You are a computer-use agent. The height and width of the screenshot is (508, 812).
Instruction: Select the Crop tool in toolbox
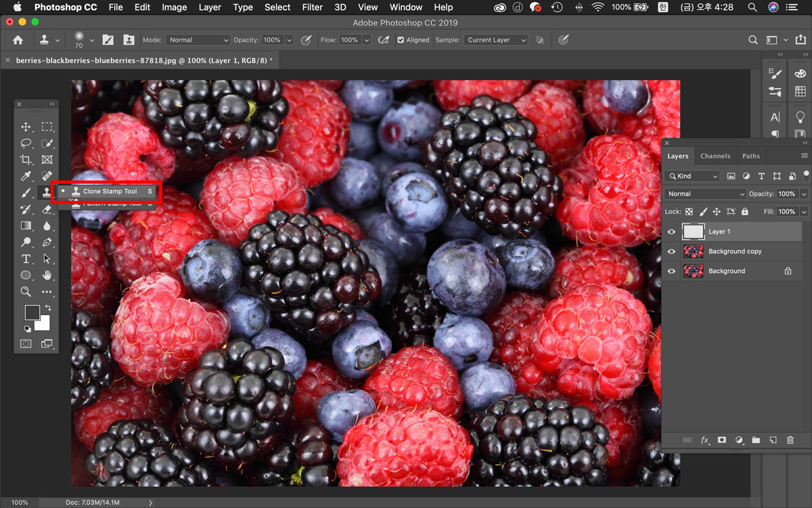(26, 160)
